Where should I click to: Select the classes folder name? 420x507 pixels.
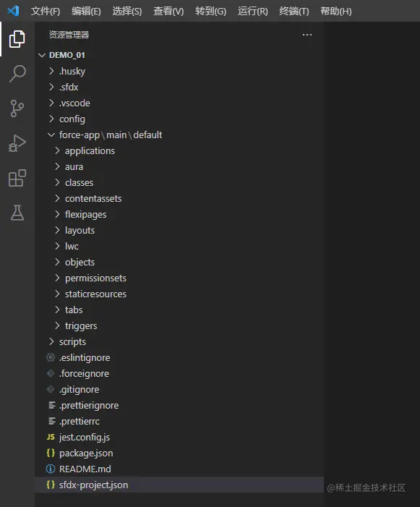[x=79, y=183]
